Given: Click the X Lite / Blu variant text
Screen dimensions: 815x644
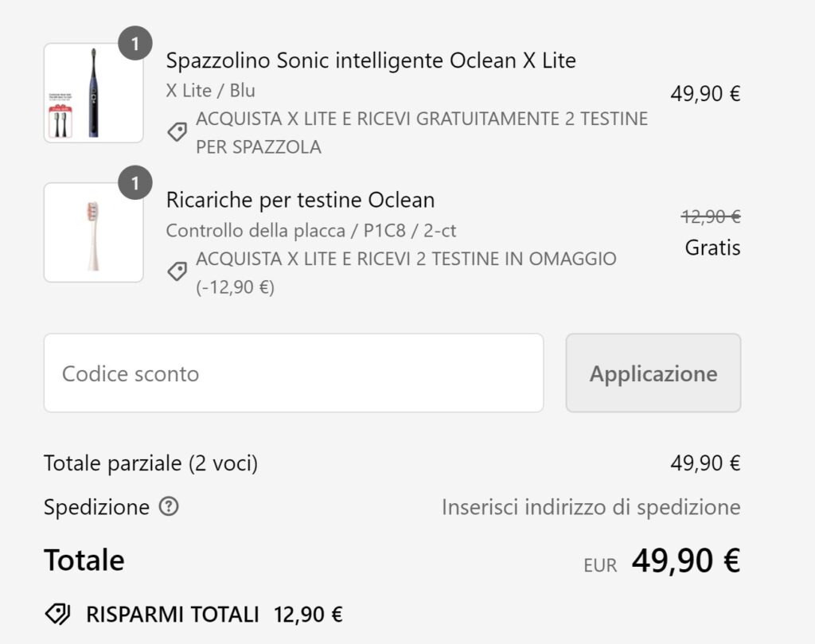Looking at the screenshot, I should [210, 90].
